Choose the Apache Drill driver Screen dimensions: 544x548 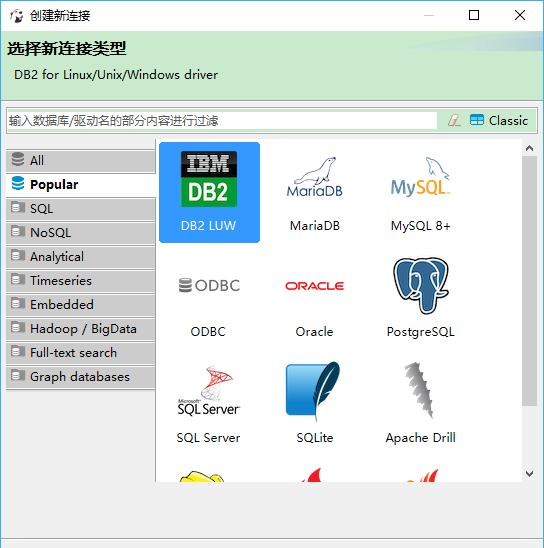click(x=420, y=404)
